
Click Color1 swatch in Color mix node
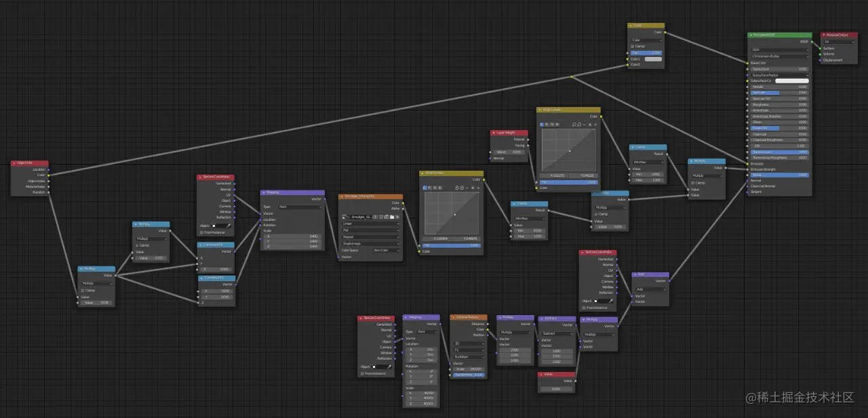click(x=653, y=59)
